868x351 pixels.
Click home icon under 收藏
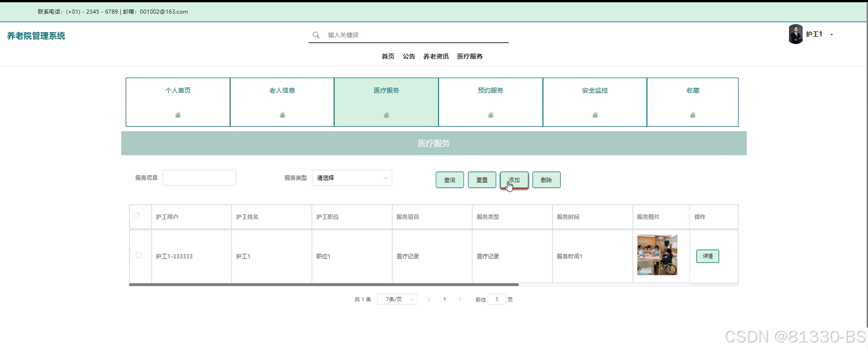(x=692, y=115)
